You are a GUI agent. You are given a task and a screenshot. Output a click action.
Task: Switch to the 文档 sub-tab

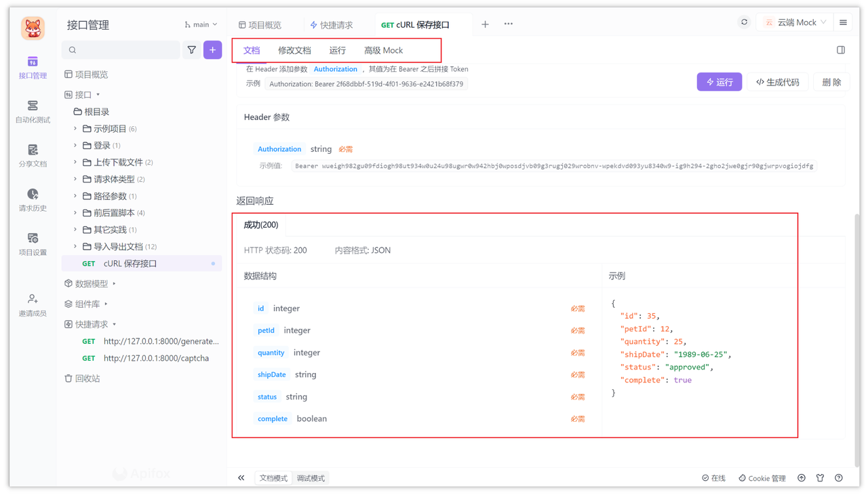[x=252, y=50]
